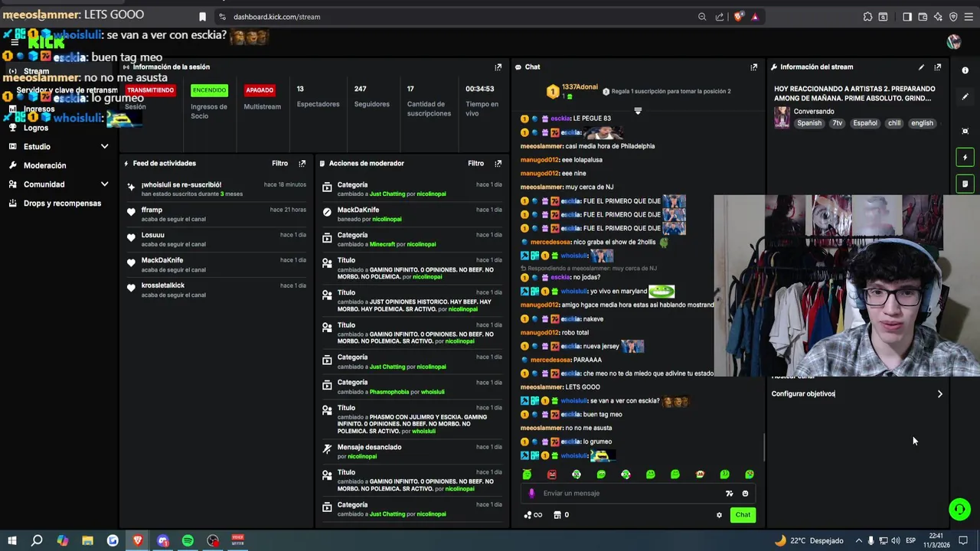Click the points infinity icon below chat

click(x=533, y=515)
